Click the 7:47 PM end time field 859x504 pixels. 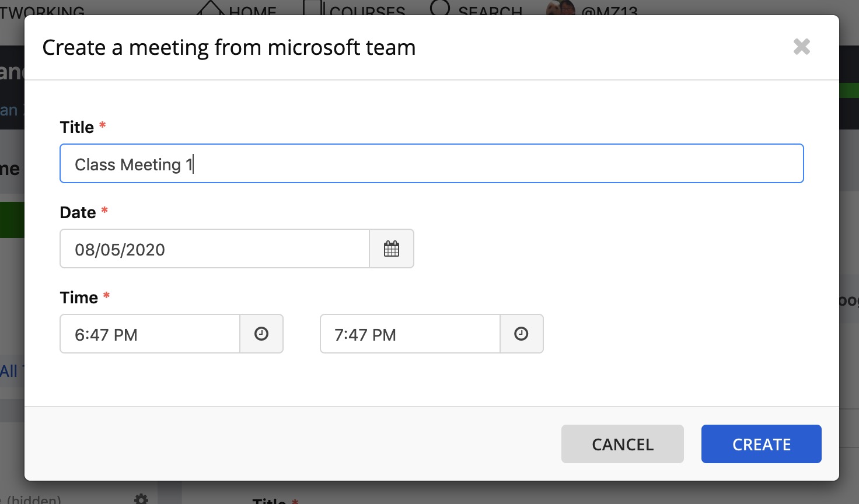(x=410, y=334)
